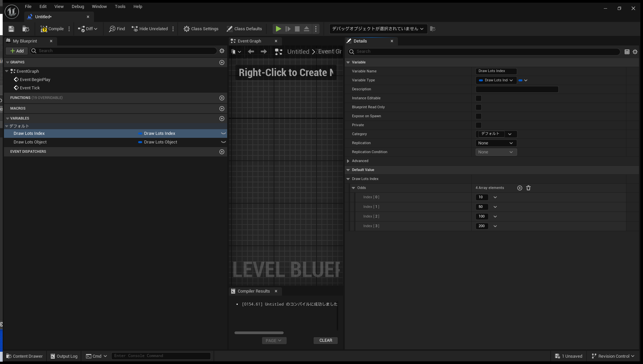
Task: Add an element to Odds array
Action: point(520,188)
